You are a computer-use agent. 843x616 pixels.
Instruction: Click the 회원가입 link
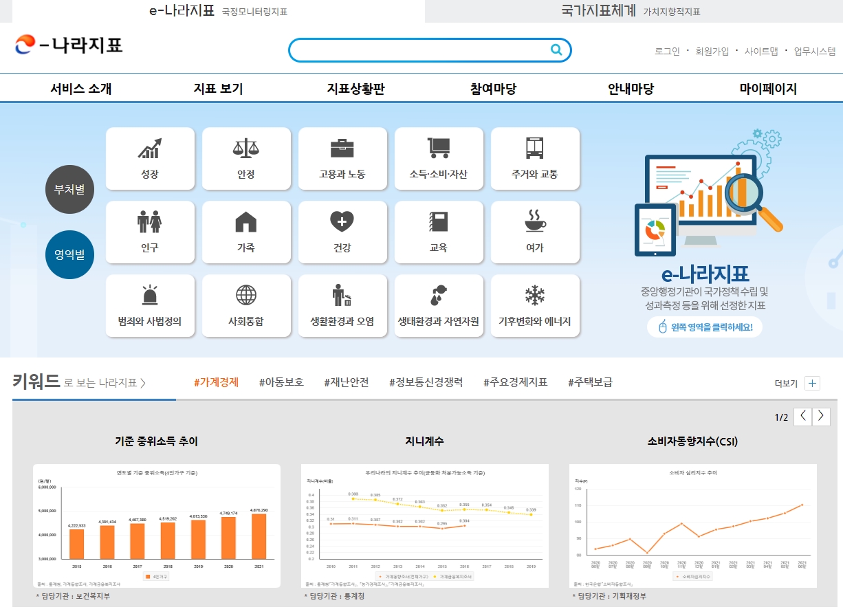tap(712, 51)
